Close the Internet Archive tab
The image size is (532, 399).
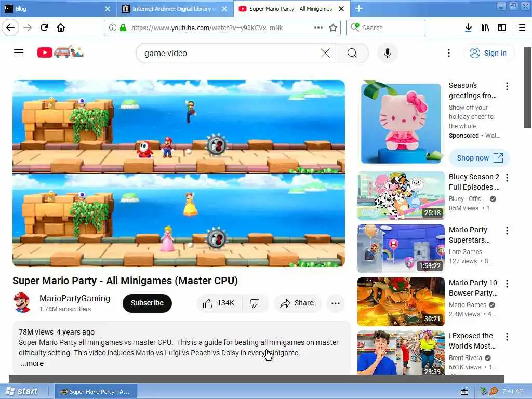tap(224, 9)
